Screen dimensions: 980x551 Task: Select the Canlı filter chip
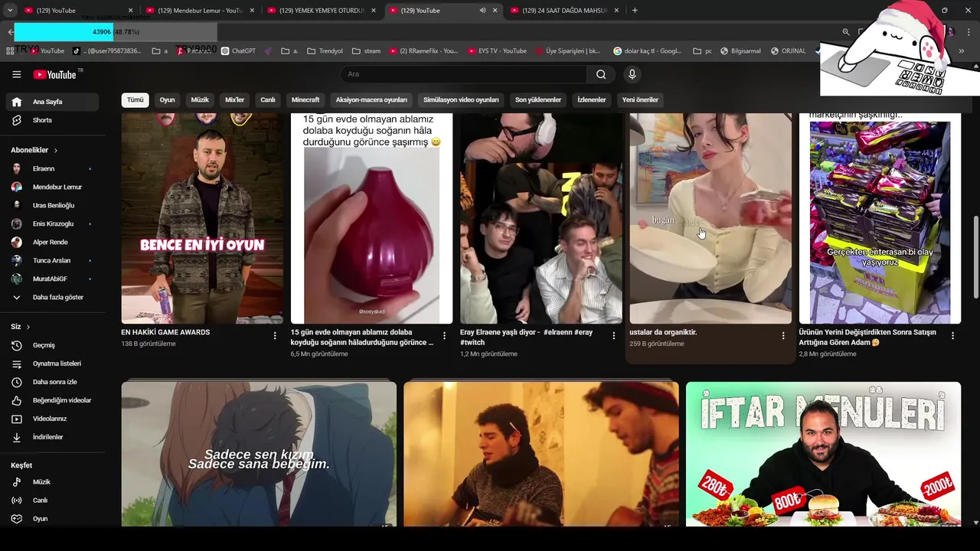(x=267, y=100)
